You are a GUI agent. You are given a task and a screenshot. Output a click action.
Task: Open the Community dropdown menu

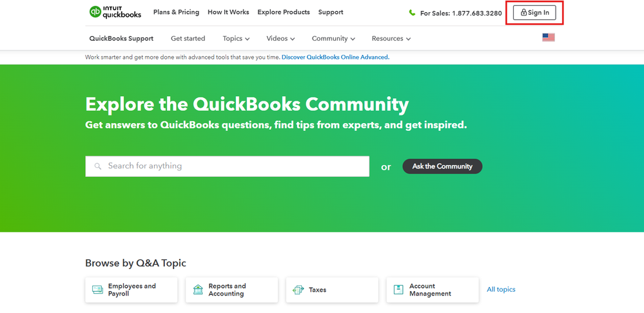point(333,38)
